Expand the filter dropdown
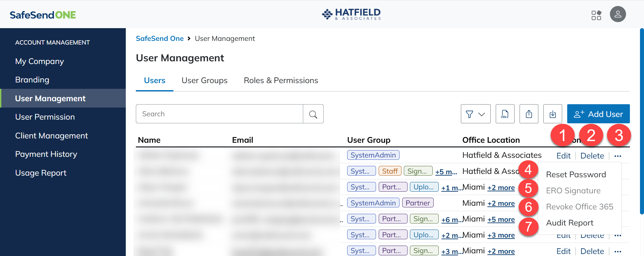 tap(476, 114)
